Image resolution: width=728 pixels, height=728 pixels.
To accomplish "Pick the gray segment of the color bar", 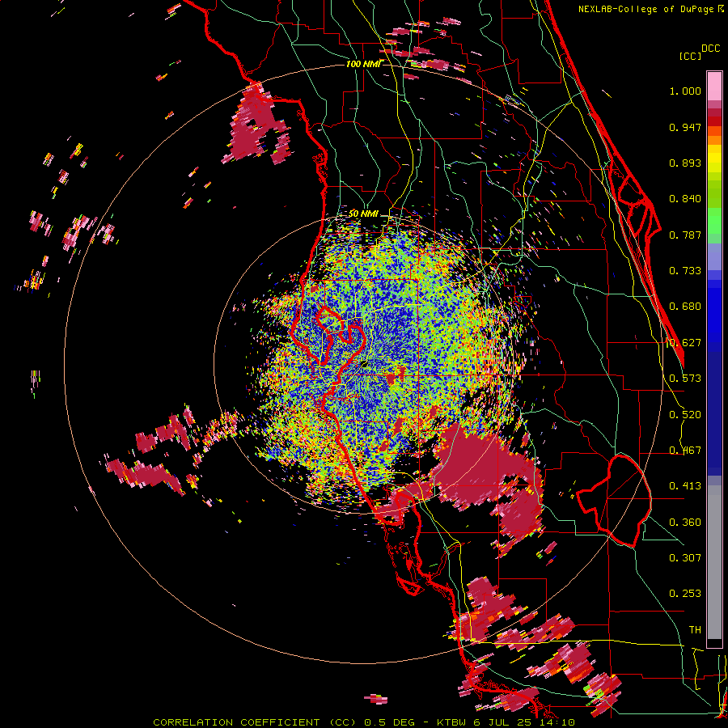I will click(714, 562).
